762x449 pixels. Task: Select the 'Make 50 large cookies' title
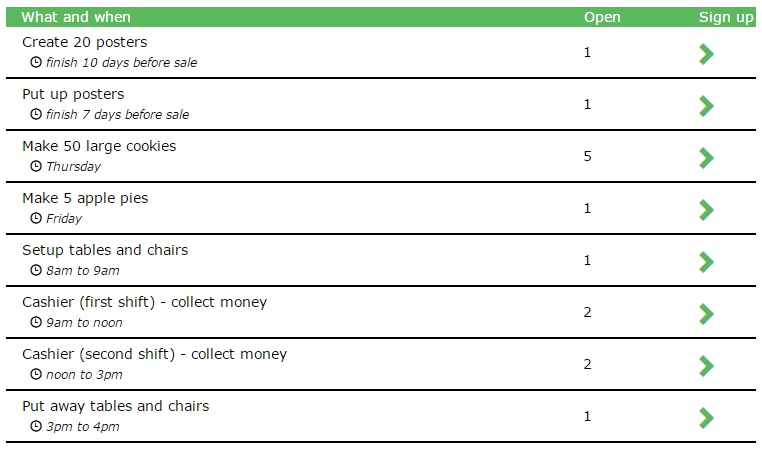coord(99,146)
